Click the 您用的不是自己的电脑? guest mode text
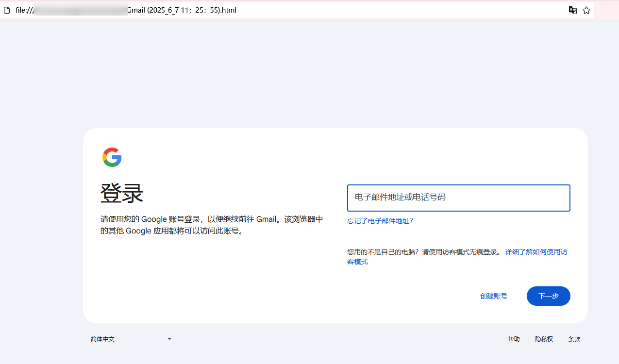Image resolution: width=619 pixels, height=364 pixels. pos(424,252)
